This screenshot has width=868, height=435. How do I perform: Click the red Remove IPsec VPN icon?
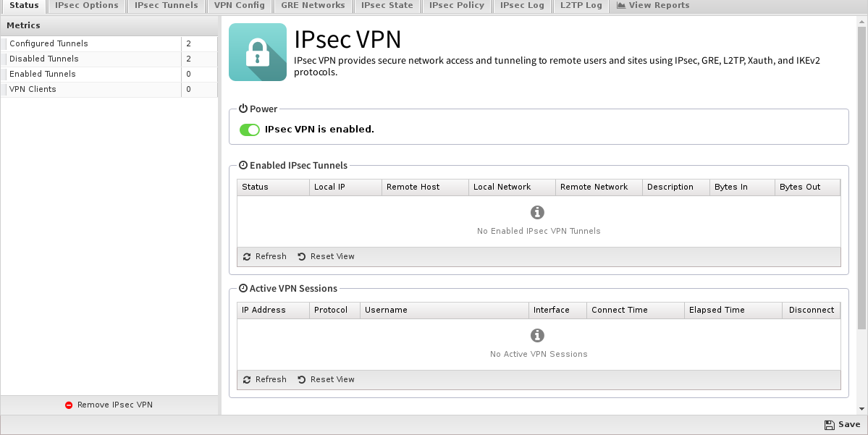point(69,405)
